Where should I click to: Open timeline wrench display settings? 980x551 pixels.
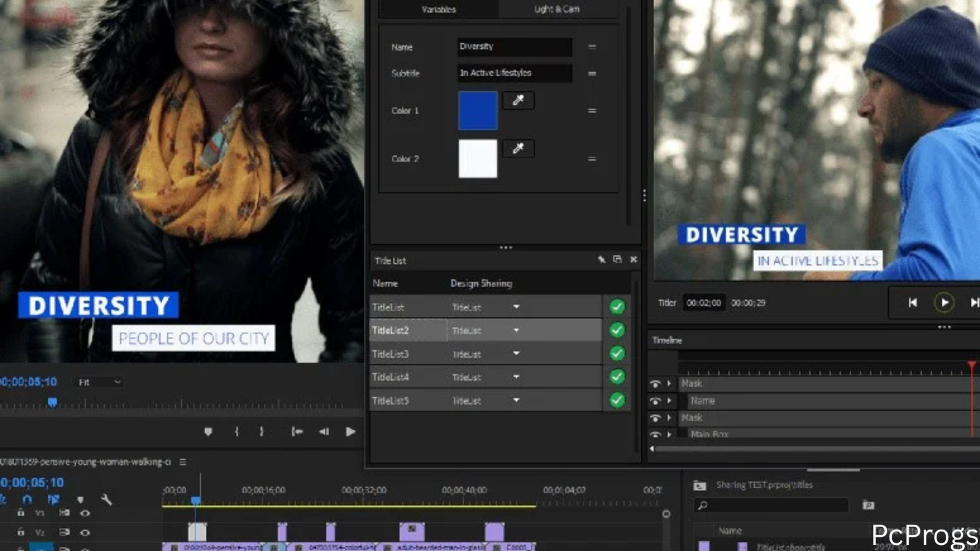point(106,500)
